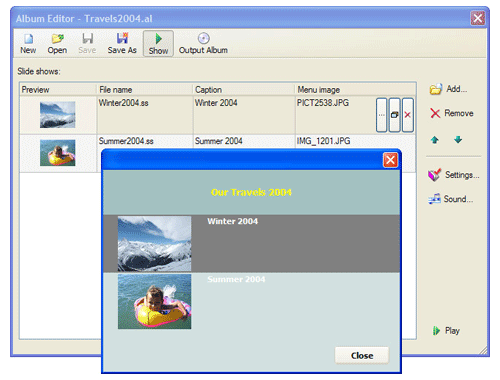This screenshot has width=500, height=380.
Task: Click the IMG_1201.JPG menu image cell
Action: [355, 141]
